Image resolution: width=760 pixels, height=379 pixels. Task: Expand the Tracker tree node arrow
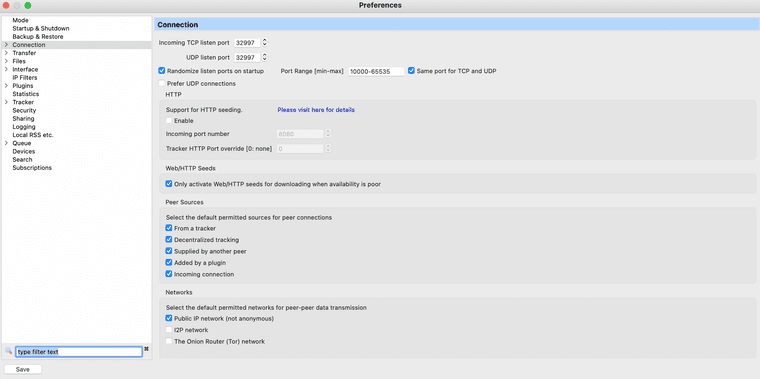(6, 102)
